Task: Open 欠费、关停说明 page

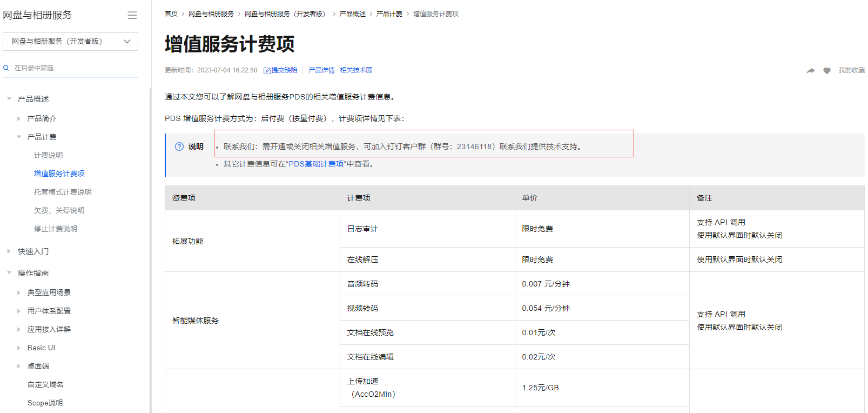Action: [59, 210]
